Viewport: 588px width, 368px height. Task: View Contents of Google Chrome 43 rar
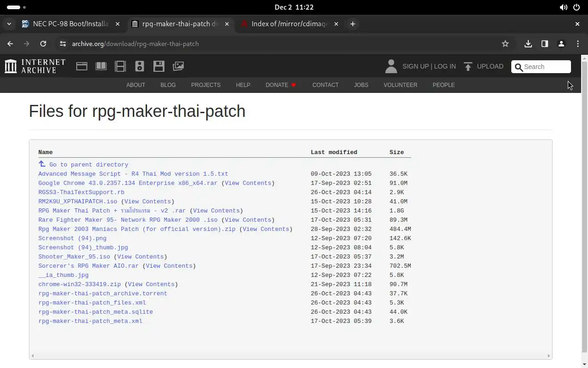(248, 183)
